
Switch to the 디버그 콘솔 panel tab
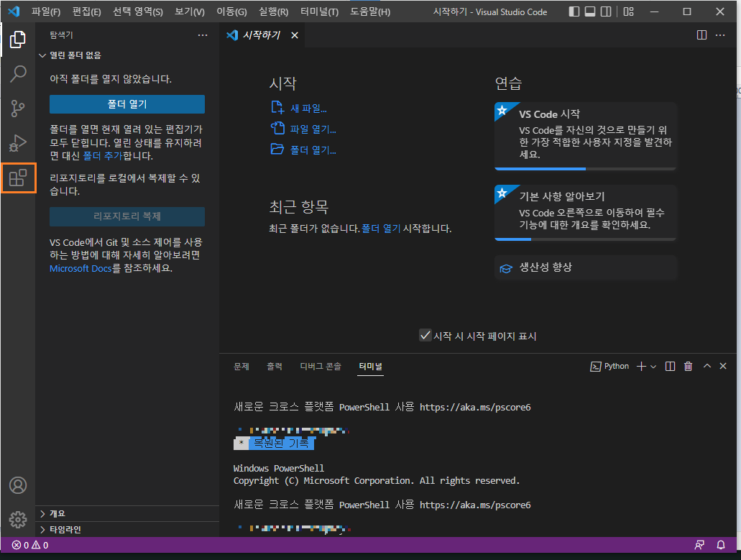pos(321,366)
